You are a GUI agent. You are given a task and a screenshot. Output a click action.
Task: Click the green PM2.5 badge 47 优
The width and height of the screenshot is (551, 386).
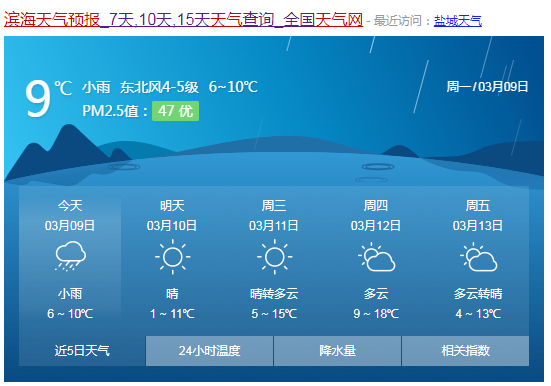[x=175, y=111]
